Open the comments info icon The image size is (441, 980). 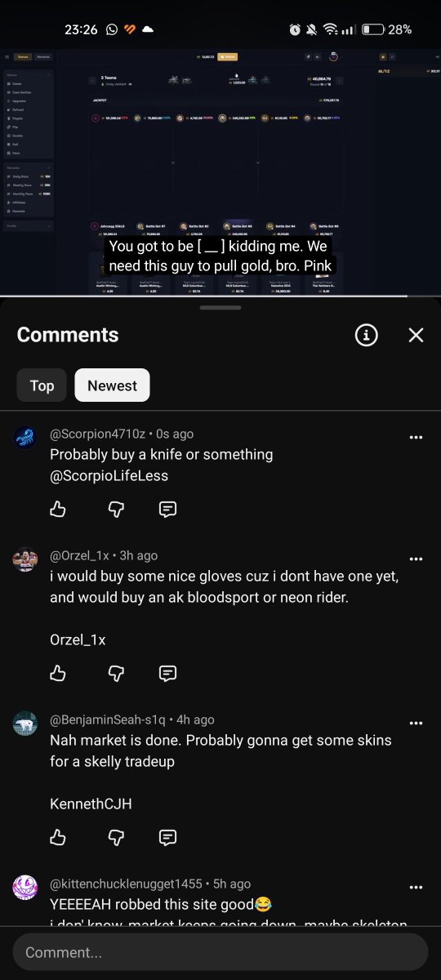367,335
